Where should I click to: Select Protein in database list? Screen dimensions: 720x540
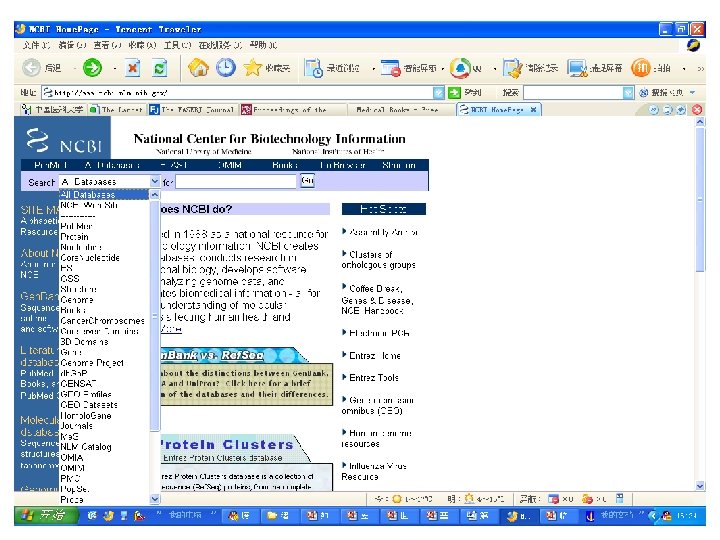pyautogui.click(x=105, y=237)
